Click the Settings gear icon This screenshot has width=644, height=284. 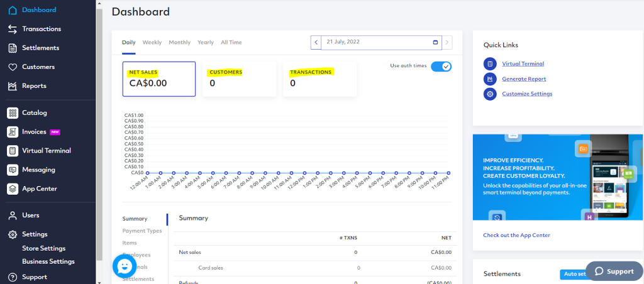pos(13,234)
